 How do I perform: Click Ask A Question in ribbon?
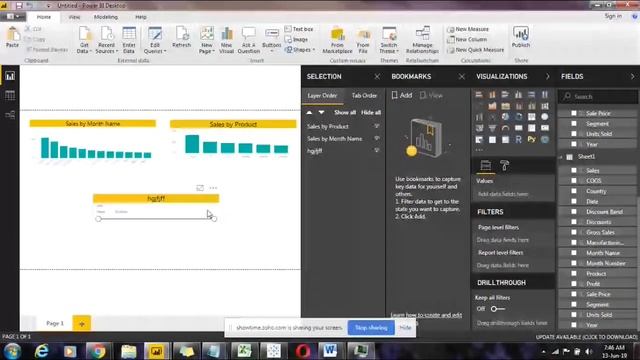tap(248, 40)
